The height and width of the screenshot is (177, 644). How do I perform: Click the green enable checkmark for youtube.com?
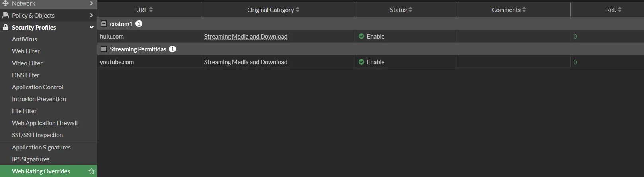(x=361, y=62)
